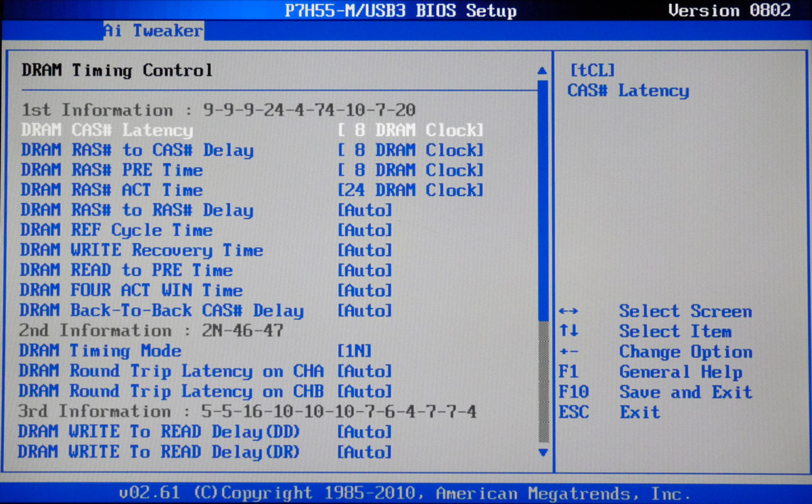This screenshot has width=812, height=504.
Task: Click the [tCL] help heading
Action: tap(593, 70)
